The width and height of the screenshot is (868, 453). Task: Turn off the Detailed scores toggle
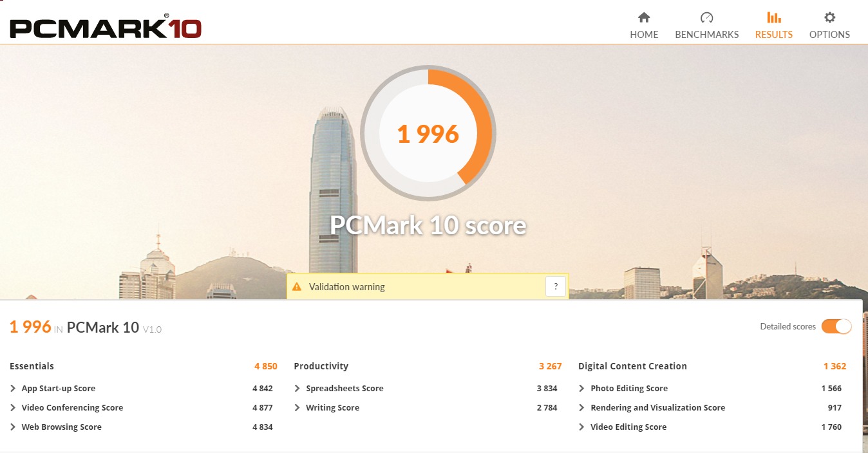coord(836,326)
